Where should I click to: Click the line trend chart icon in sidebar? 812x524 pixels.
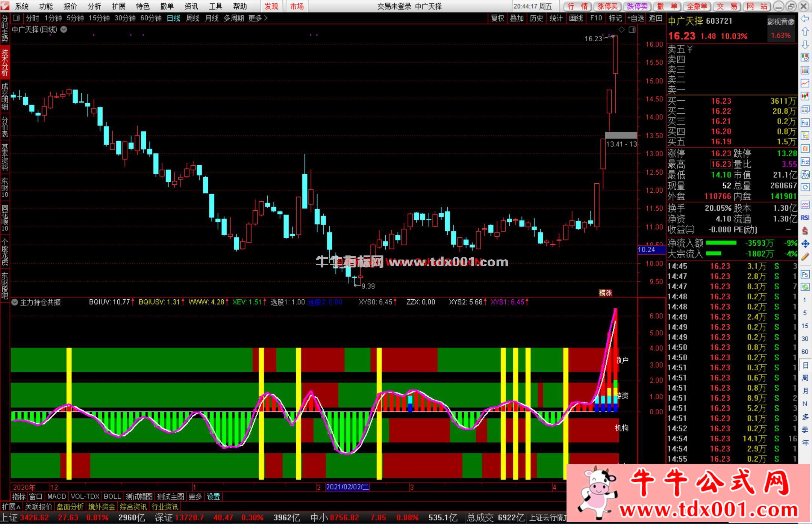[x=805, y=83]
